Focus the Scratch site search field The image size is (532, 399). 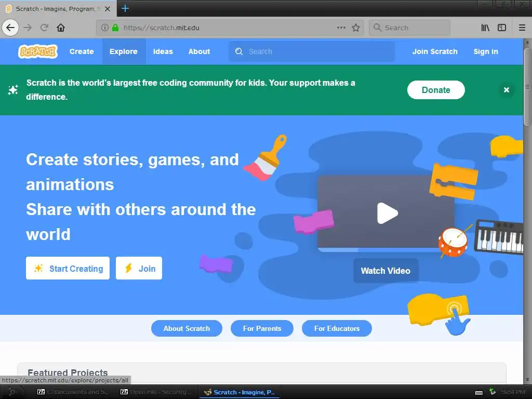pyautogui.click(x=312, y=51)
